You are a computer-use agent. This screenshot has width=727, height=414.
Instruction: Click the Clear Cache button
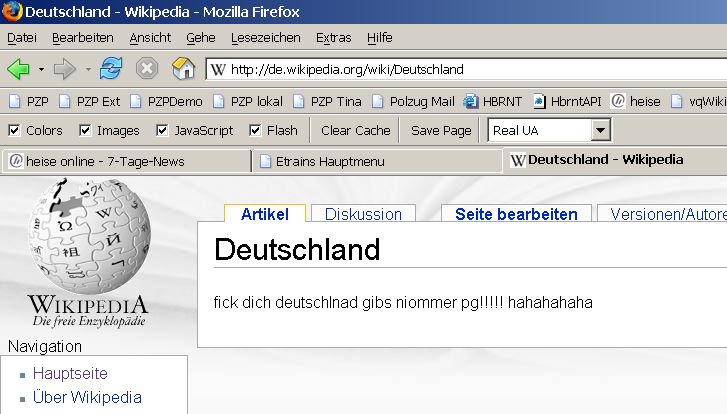coord(355,130)
